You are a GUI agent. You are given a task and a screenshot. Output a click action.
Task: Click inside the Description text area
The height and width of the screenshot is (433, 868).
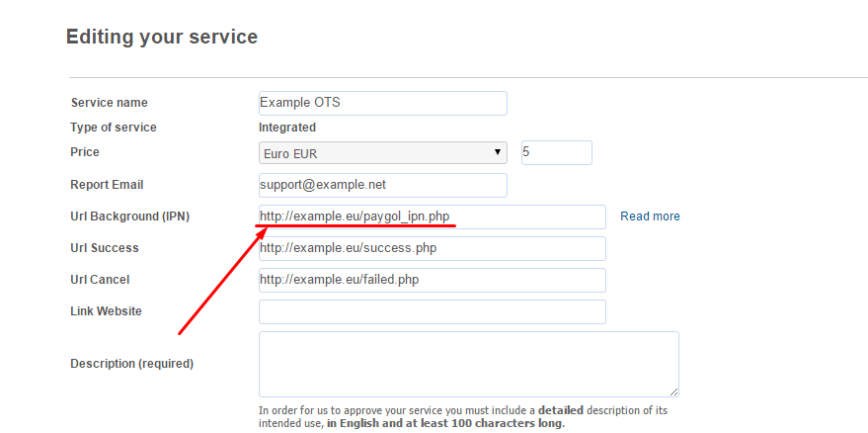pyautogui.click(x=468, y=364)
